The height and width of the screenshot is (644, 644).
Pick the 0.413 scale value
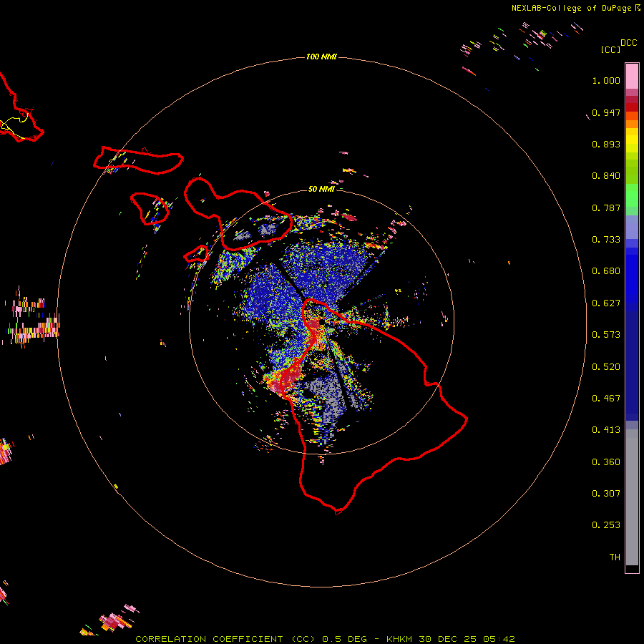pyautogui.click(x=606, y=430)
